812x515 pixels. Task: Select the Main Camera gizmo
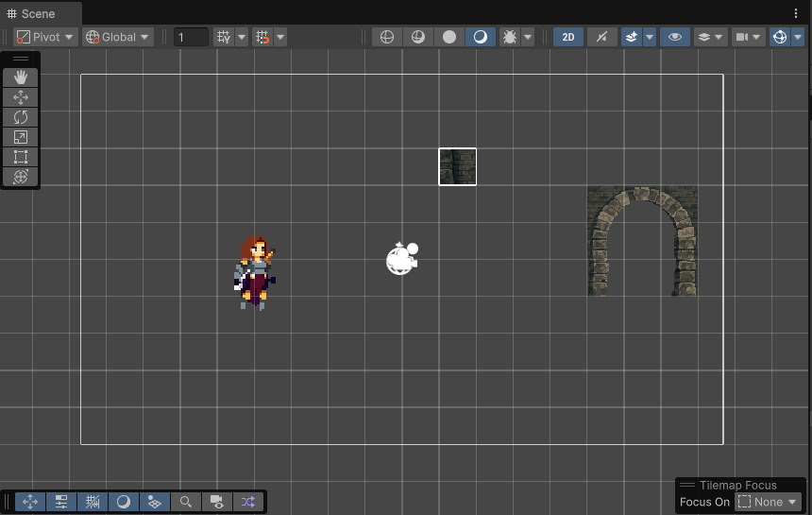[402, 258]
